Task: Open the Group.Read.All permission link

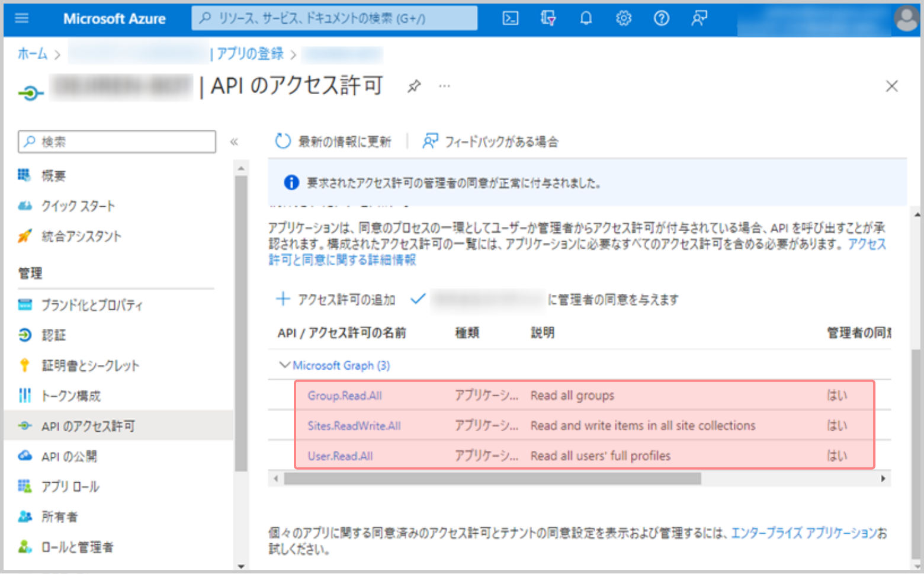Action: coord(344,395)
